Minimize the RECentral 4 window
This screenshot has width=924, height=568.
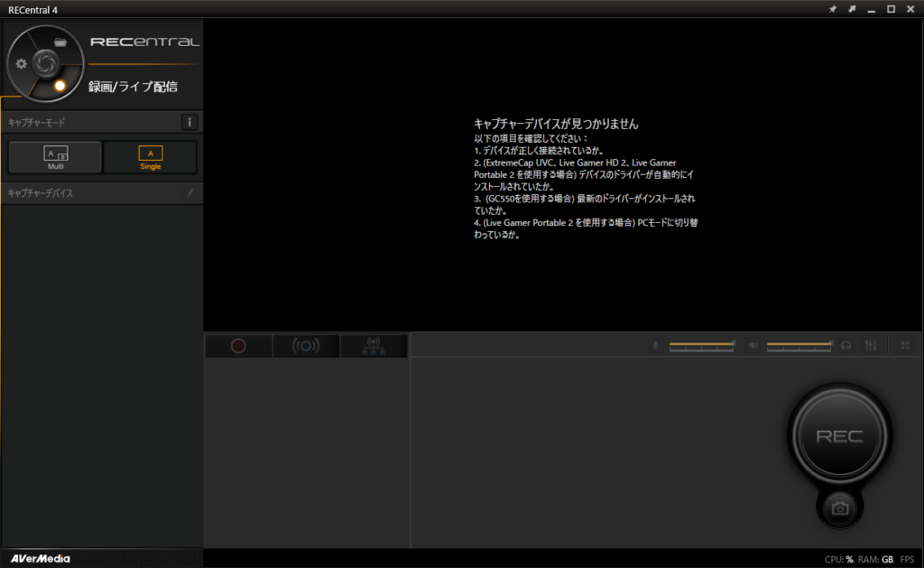(x=872, y=10)
